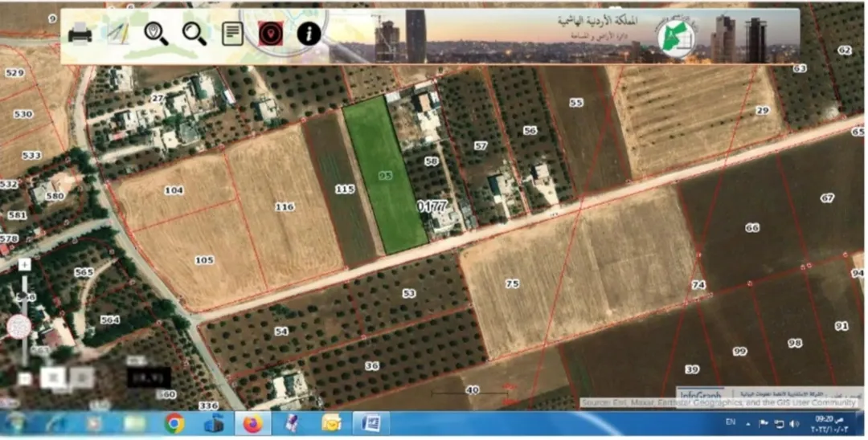
Task: Select parcel label 115
Action: [x=344, y=189]
